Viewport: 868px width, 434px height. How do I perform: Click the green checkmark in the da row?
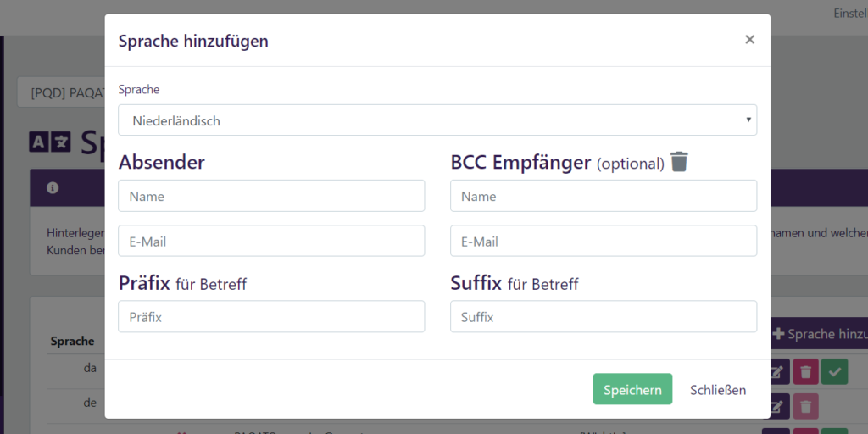tap(834, 372)
